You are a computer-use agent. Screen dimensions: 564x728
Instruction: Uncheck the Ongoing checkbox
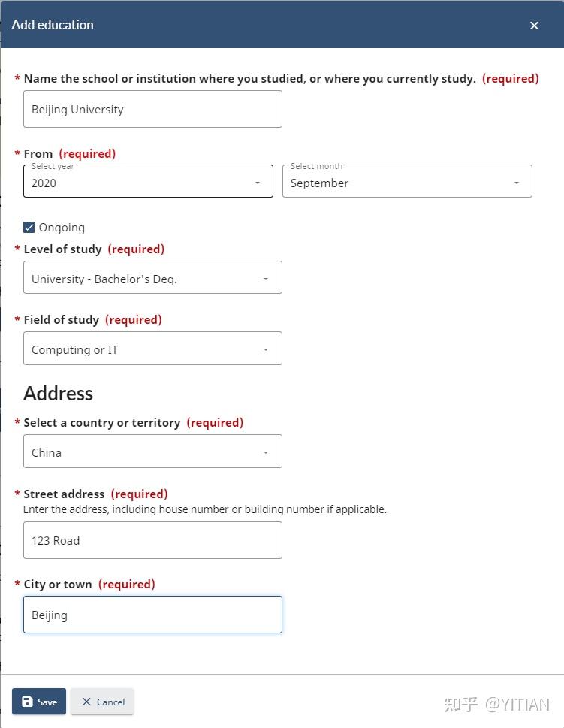pyautogui.click(x=29, y=228)
